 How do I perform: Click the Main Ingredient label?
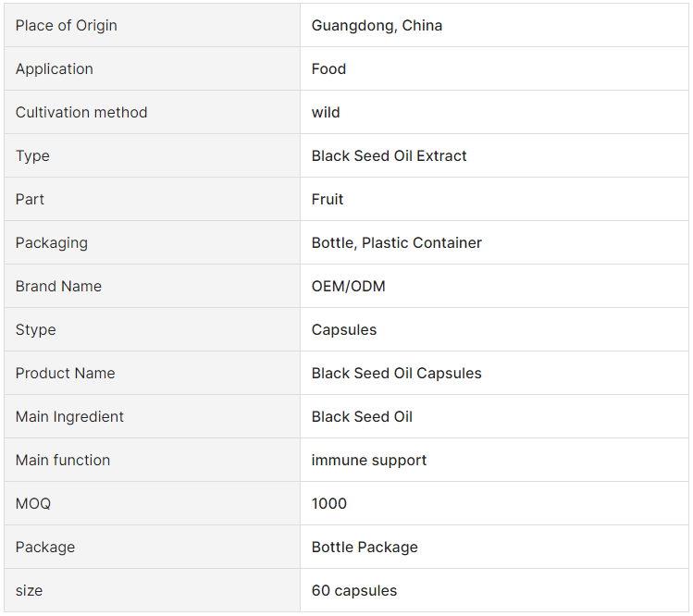click(69, 417)
